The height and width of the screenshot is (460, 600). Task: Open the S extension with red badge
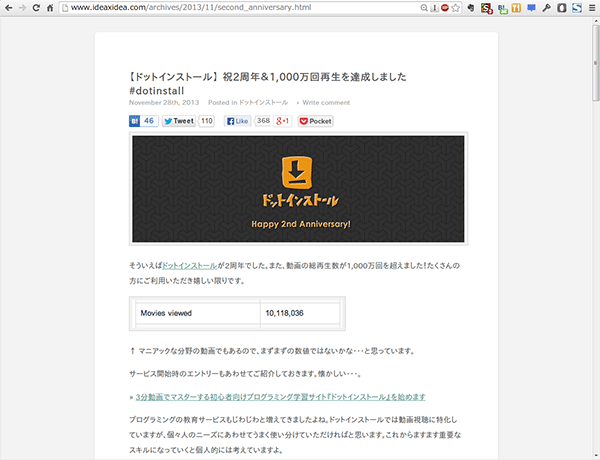[486, 8]
